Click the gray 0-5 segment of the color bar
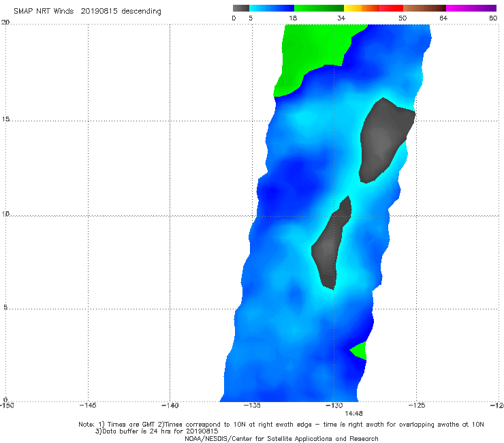 pyautogui.click(x=240, y=8)
